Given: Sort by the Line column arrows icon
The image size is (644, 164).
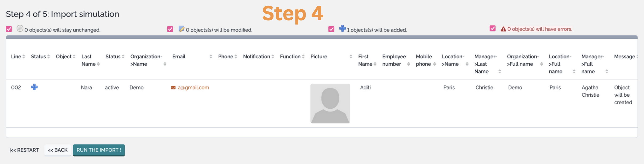Looking at the screenshot, I should click(x=24, y=56).
